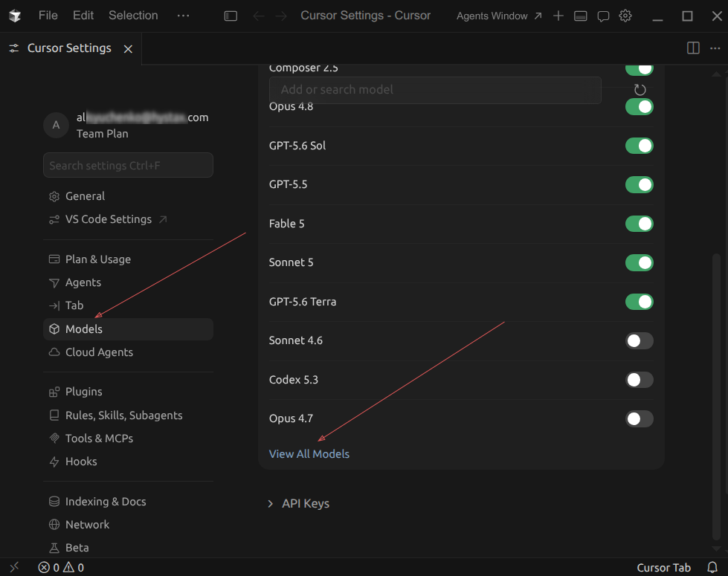Disable the Fable 5 model toggle
728x576 pixels.
click(x=640, y=224)
